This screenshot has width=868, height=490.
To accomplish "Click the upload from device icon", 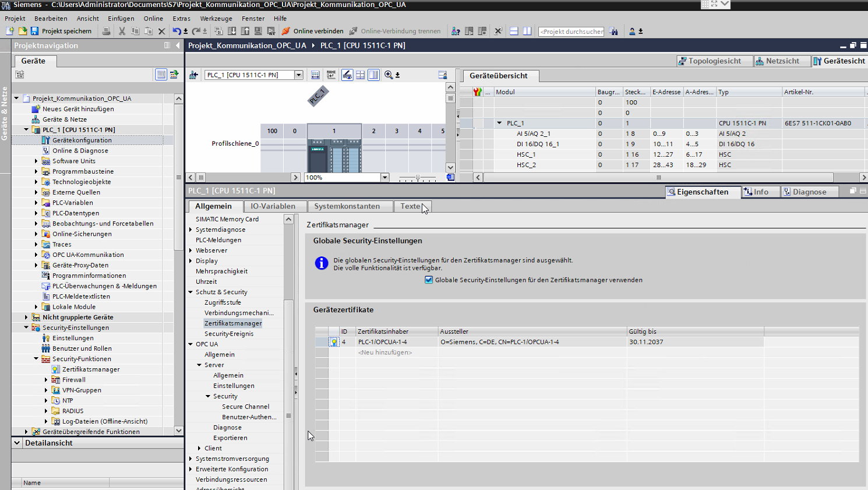I will tap(245, 31).
